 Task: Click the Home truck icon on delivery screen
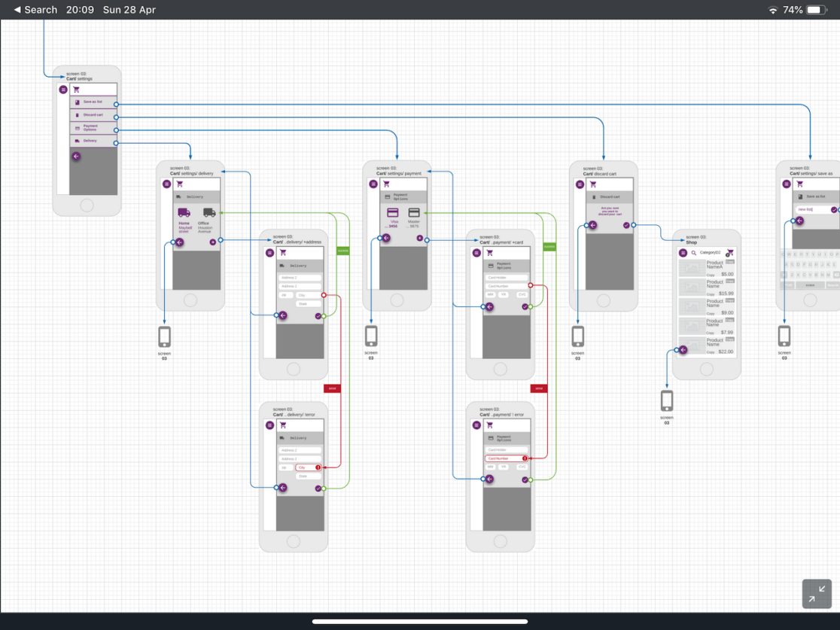[184, 213]
